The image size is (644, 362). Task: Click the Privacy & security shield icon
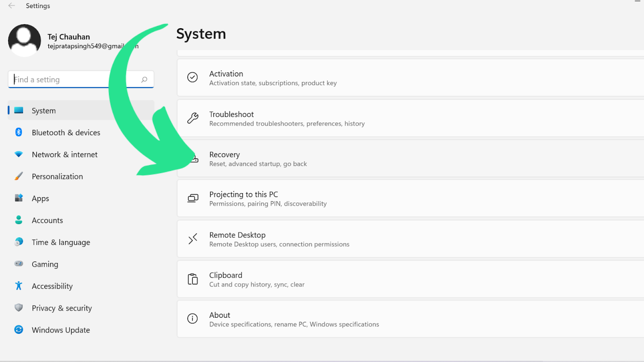coord(19,308)
